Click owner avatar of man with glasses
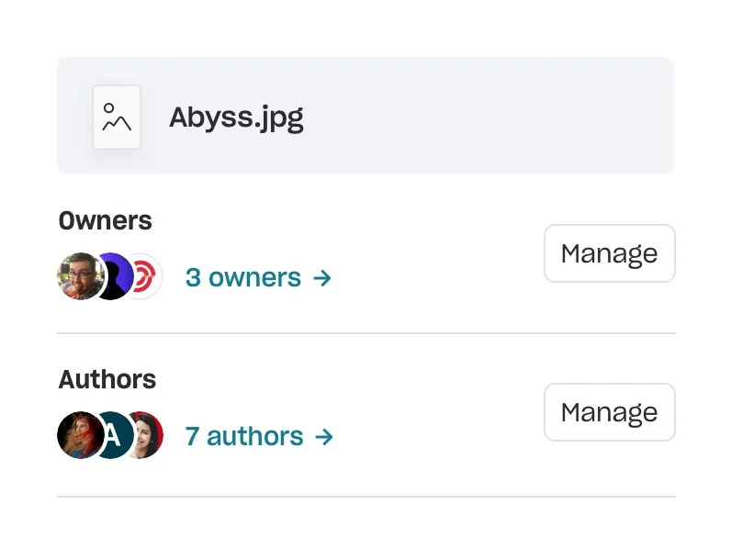Image resolution: width=731 pixels, height=560 pixels. (x=80, y=276)
